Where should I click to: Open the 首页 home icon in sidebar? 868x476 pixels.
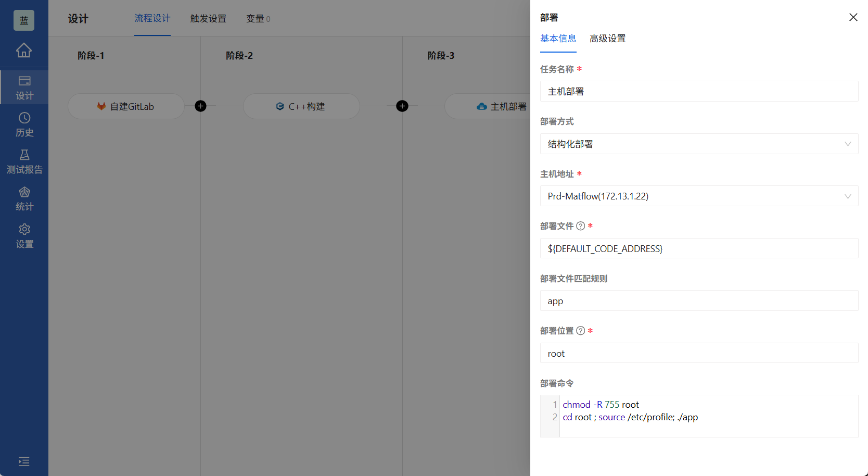click(x=24, y=51)
